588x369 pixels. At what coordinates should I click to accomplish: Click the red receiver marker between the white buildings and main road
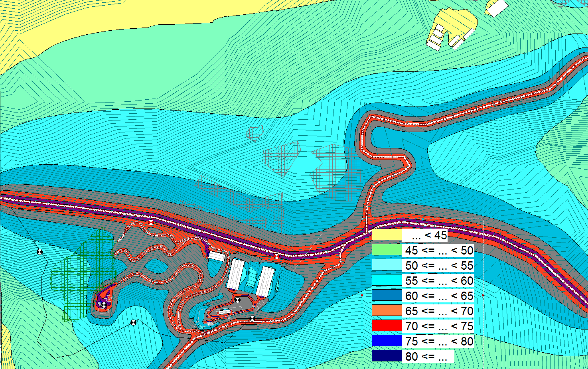[276, 256]
